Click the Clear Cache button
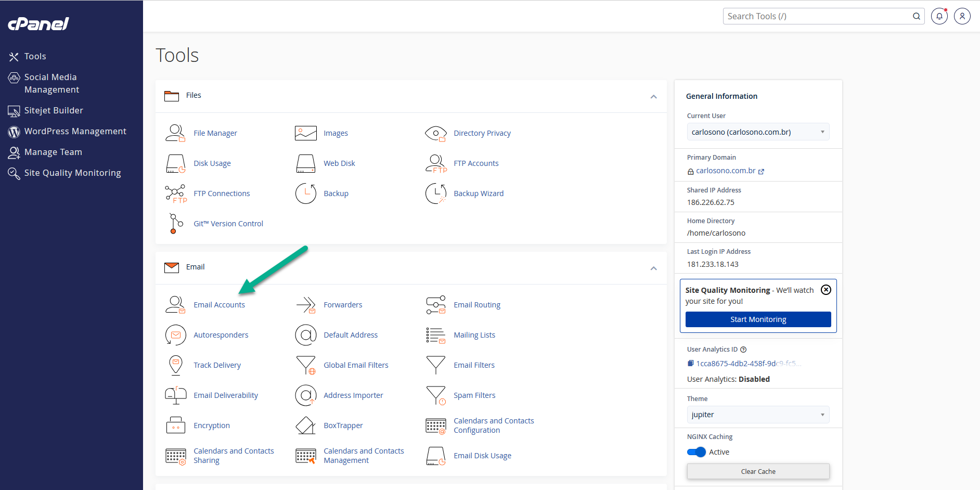This screenshot has width=980, height=490. coord(758,471)
